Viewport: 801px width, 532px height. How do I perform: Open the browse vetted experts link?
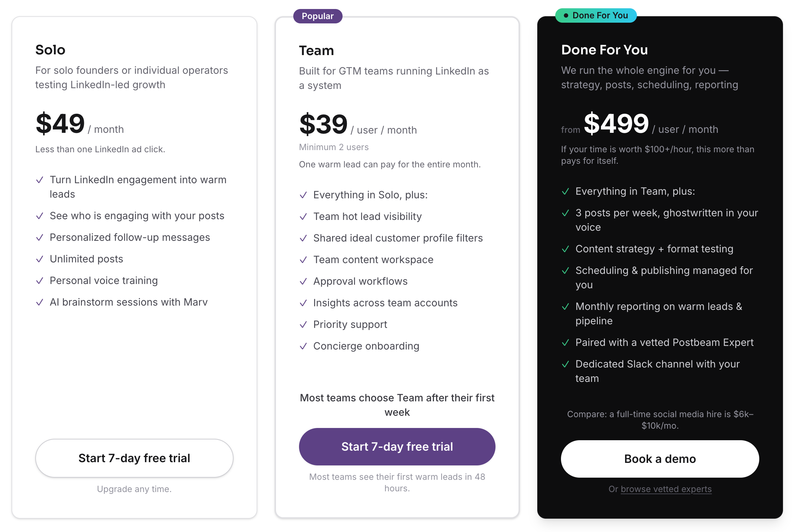point(666,489)
